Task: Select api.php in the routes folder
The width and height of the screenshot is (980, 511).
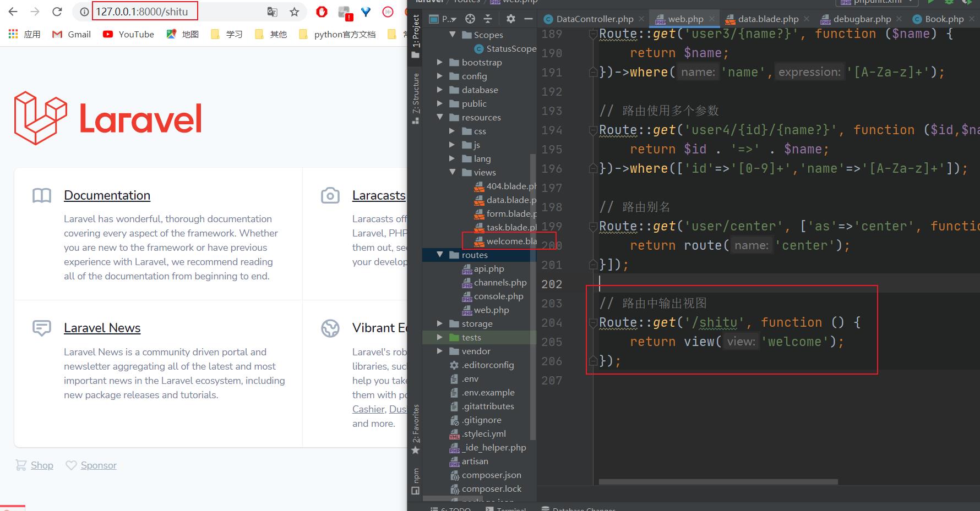Action: (x=483, y=268)
